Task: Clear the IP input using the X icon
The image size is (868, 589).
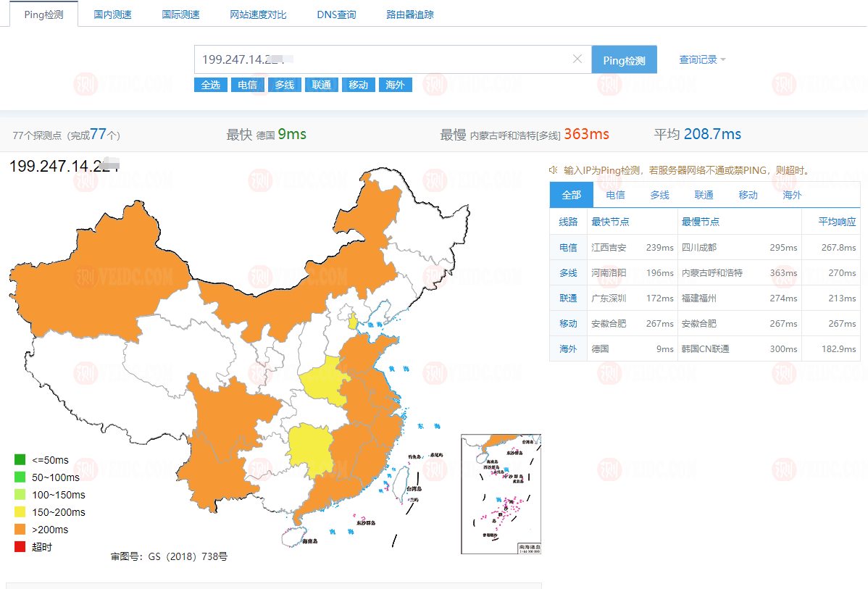Action: click(x=577, y=59)
